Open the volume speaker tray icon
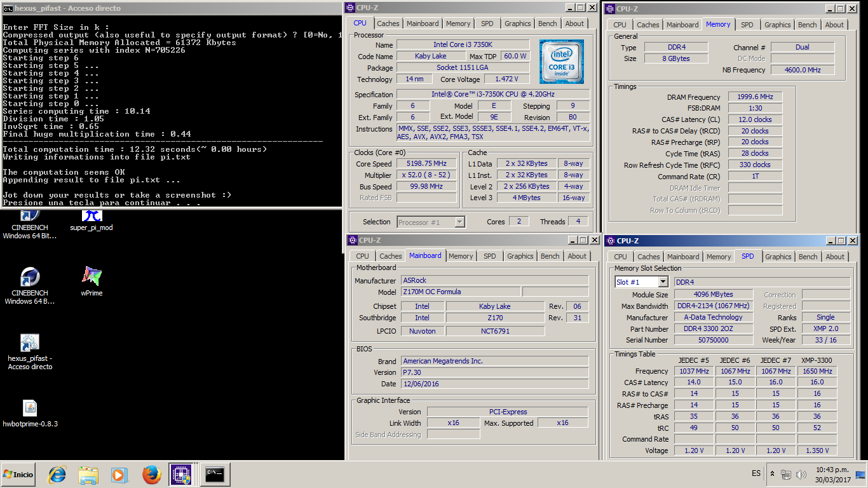Screen dimensions: 868x488 click(802, 474)
